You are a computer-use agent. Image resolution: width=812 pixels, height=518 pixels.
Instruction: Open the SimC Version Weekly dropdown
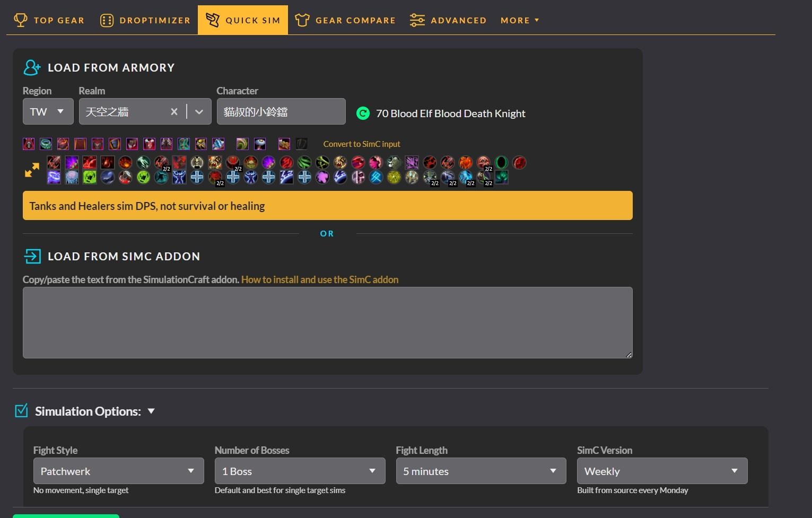point(662,471)
